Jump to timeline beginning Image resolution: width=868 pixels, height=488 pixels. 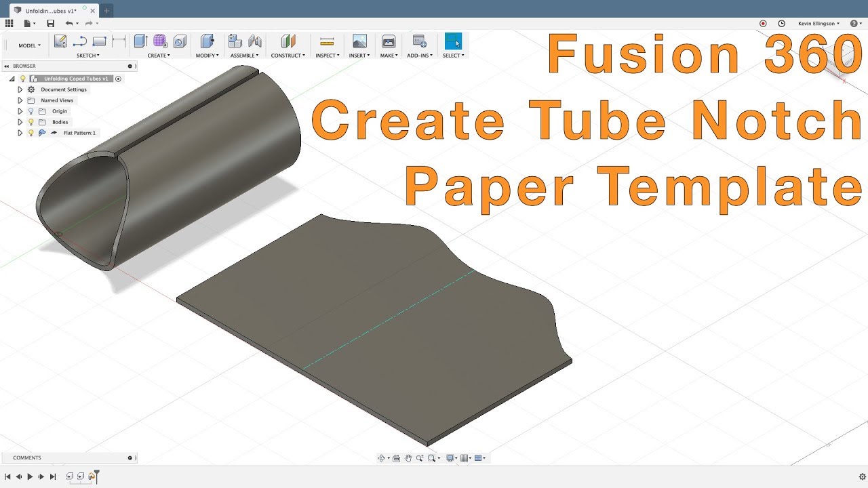(x=7, y=476)
